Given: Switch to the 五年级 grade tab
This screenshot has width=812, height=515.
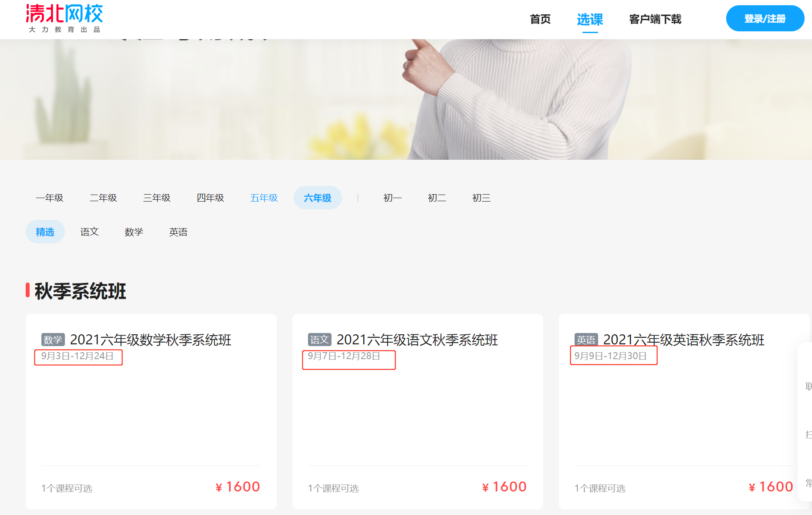Looking at the screenshot, I should (x=264, y=198).
